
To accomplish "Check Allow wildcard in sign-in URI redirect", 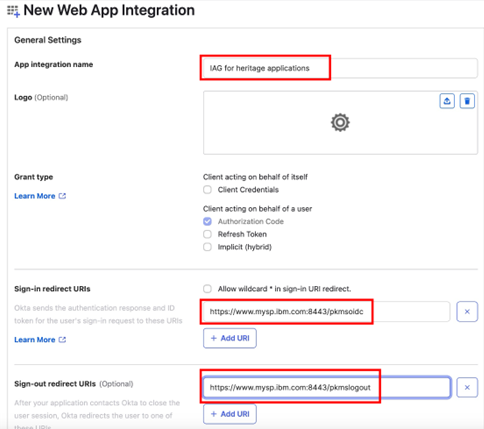I will pyautogui.click(x=207, y=289).
